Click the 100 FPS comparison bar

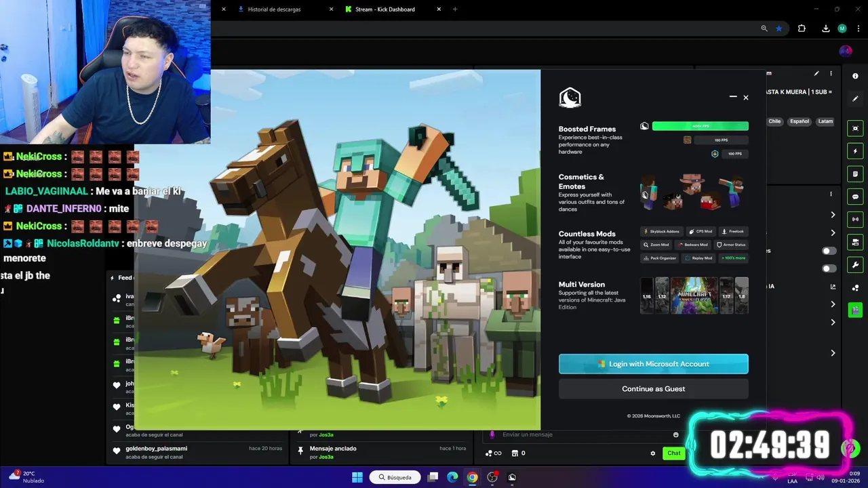click(734, 154)
